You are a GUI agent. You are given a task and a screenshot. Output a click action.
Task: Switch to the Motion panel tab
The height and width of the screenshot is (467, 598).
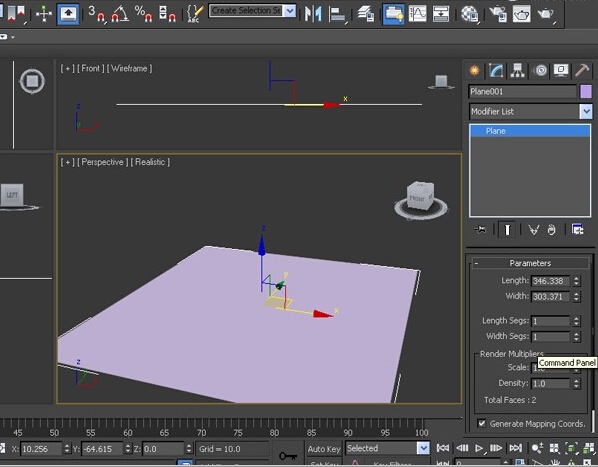tap(540, 71)
